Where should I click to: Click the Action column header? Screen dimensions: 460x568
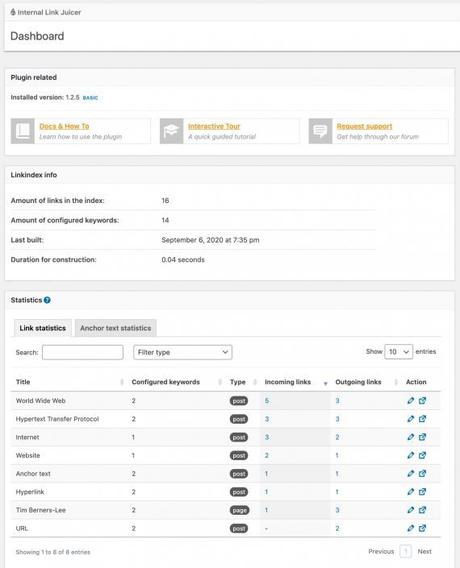[x=416, y=382]
